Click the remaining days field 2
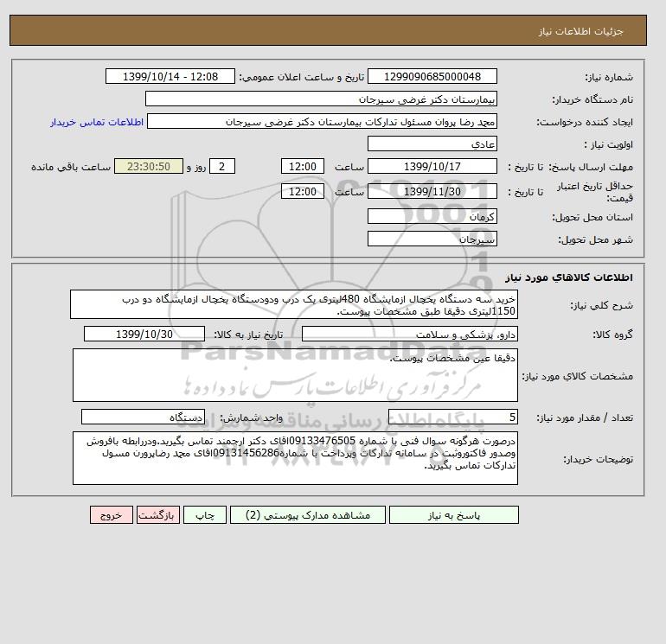Screen dimensions: 666x644 [221, 167]
